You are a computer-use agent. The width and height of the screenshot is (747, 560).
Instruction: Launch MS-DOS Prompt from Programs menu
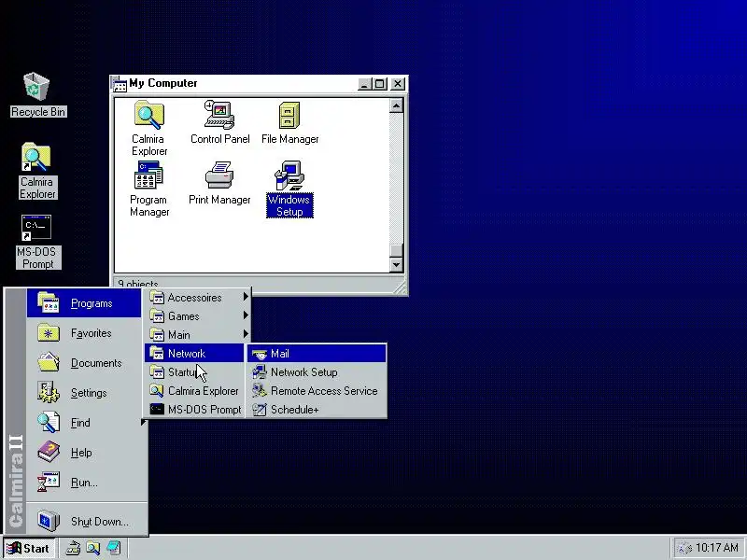(x=194, y=409)
